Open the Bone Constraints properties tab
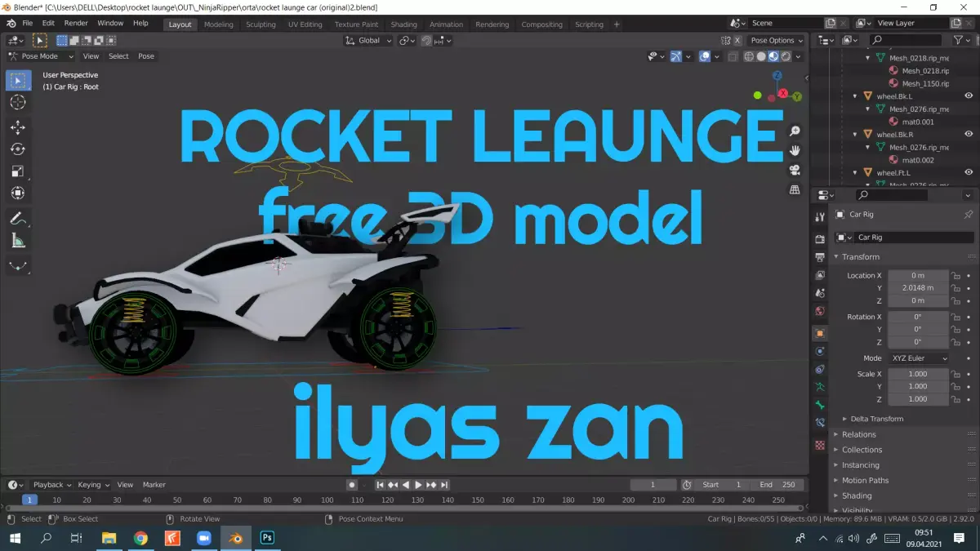 click(x=820, y=423)
